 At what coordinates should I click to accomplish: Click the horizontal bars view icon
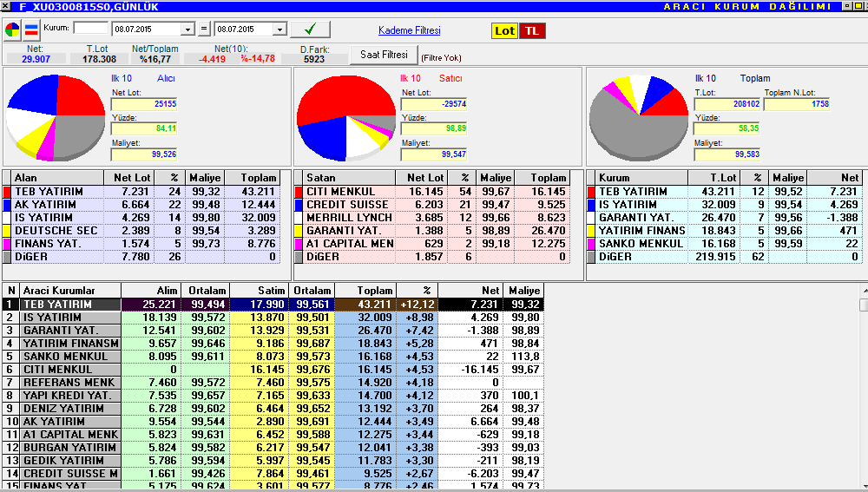(x=31, y=30)
